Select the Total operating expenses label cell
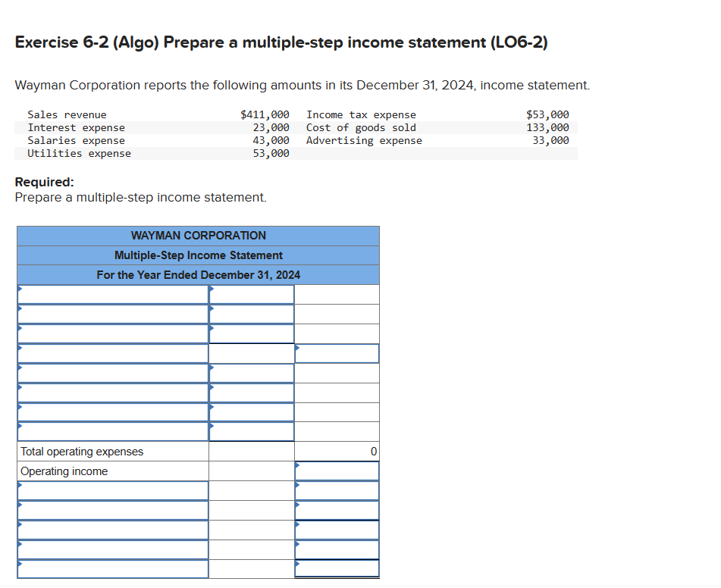This screenshot has width=721, height=588. click(112, 451)
